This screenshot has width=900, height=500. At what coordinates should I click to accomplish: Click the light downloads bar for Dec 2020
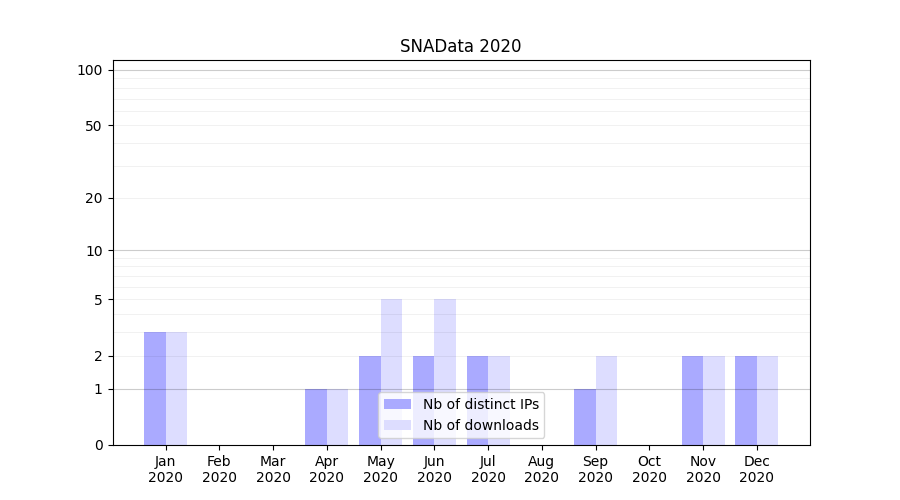point(767,400)
